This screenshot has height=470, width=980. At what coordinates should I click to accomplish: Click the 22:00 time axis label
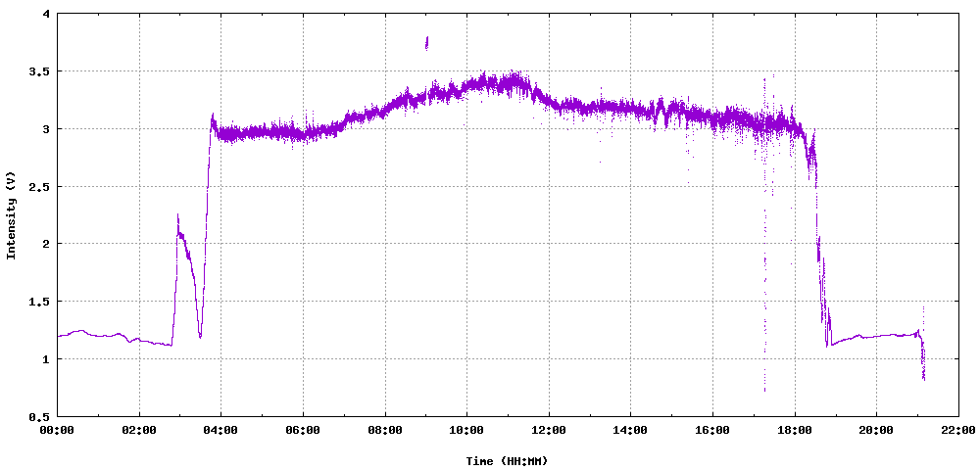tap(957, 430)
